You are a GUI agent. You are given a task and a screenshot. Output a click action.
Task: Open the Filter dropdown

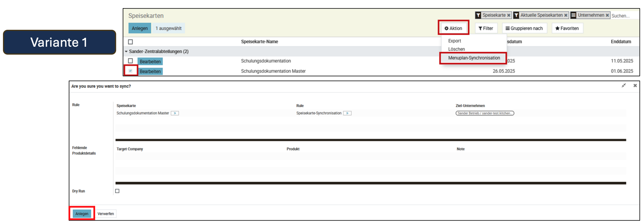click(486, 28)
